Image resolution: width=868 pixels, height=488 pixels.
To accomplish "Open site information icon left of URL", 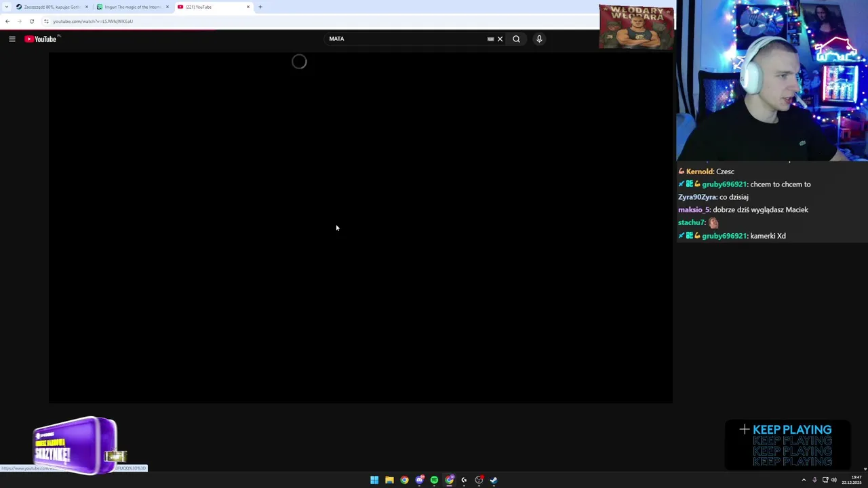I will [46, 21].
